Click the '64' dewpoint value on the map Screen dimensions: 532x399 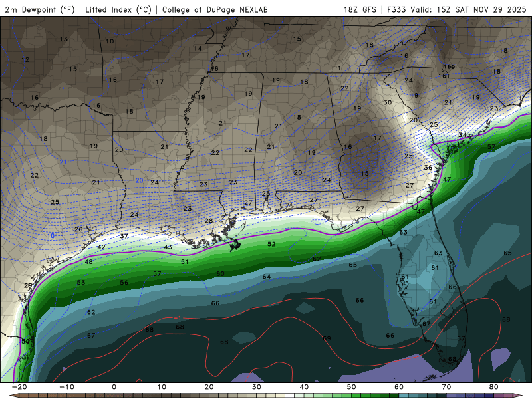(267, 277)
